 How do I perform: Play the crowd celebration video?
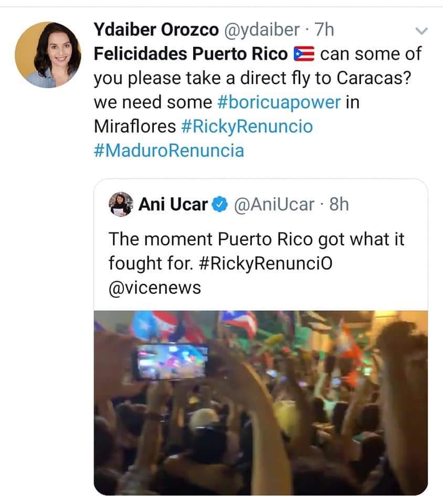point(261,402)
